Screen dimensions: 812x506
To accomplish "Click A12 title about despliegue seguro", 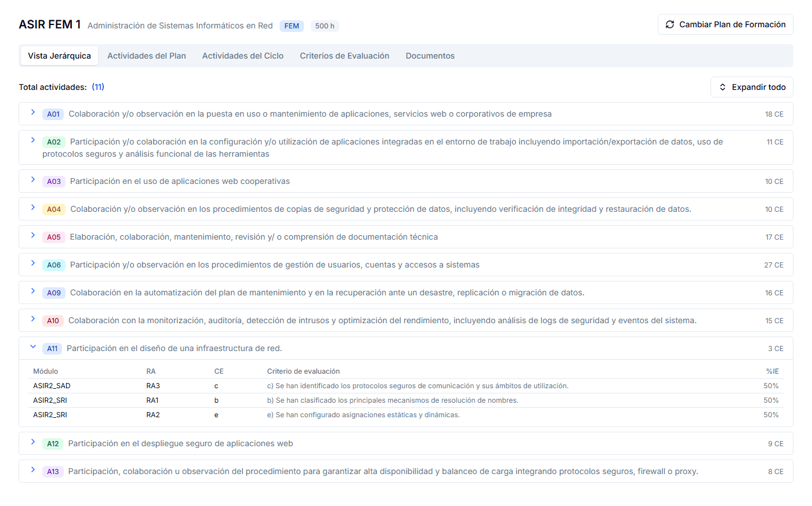I will click(x=180, y=444).
